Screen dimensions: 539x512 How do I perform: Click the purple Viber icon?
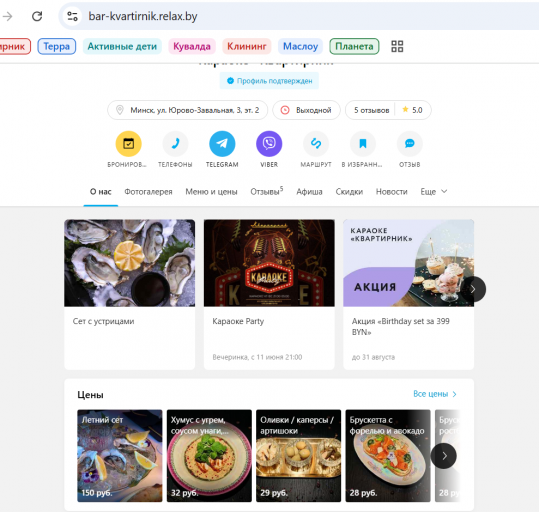[x=269, y=144]
